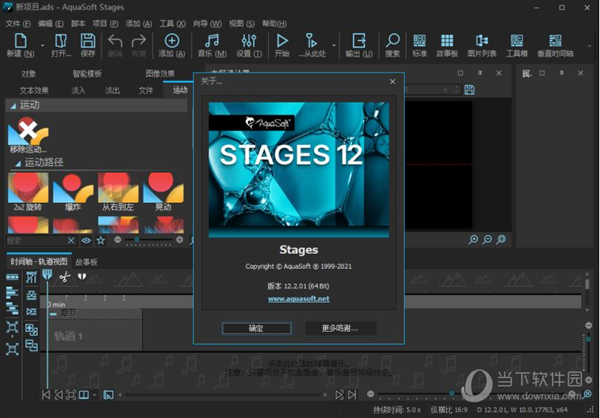Switch to 标准 layout icon
This screenshot has height=418, width=600.
(419, 41)
